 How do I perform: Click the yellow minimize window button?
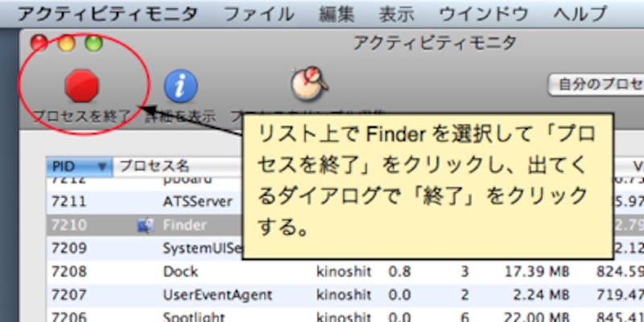coord(67,43)
